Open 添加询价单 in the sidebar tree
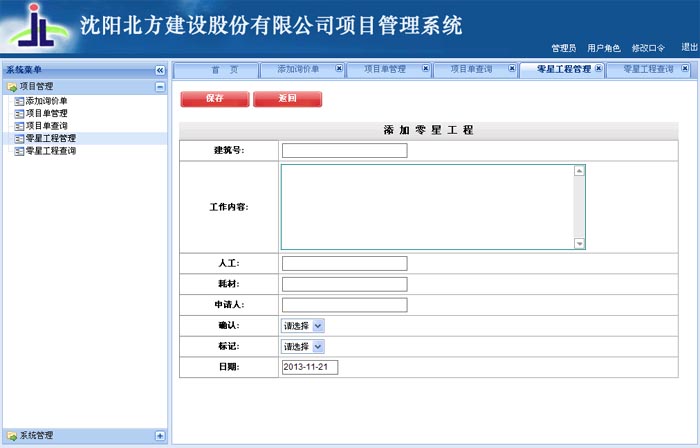 click(x=46, y=101)
